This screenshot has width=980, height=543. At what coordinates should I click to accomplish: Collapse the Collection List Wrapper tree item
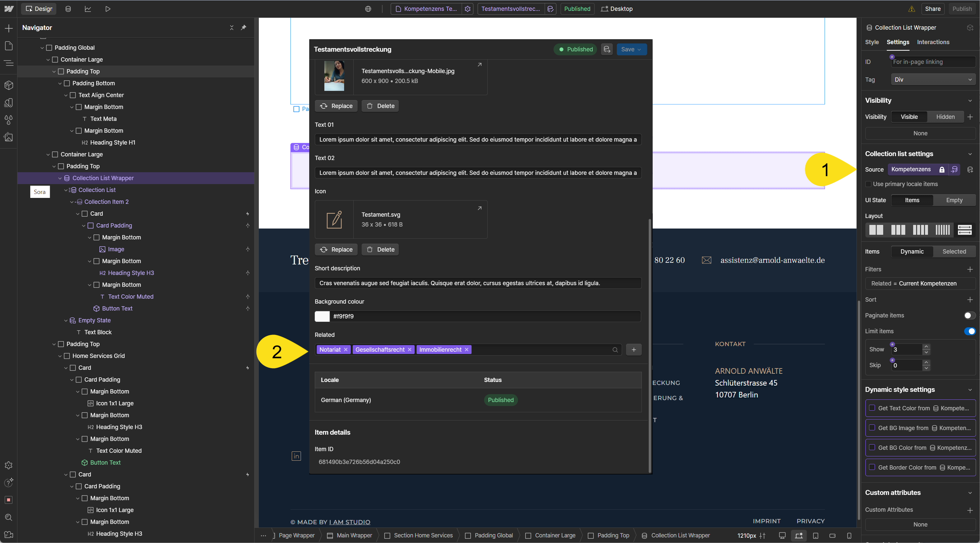pos(60,178)
